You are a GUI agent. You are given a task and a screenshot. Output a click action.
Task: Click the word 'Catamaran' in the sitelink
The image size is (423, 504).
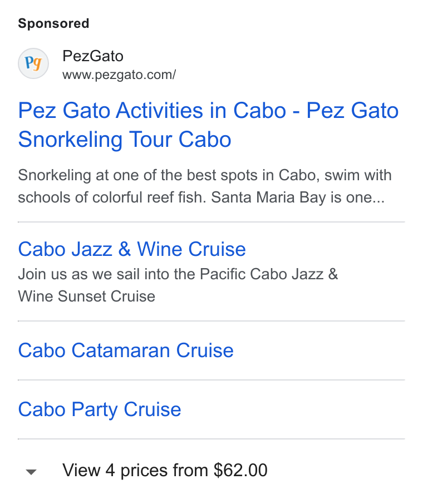(121, 350)
